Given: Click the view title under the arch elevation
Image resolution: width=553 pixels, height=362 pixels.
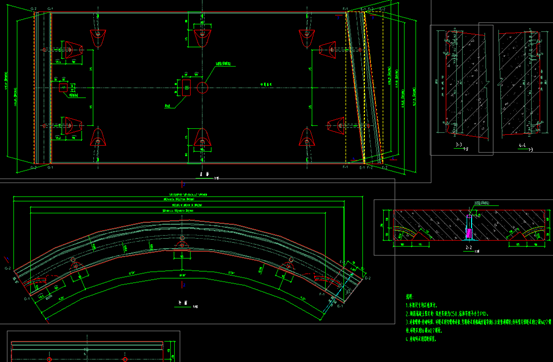Looking at the screenshot, I should pyautogui.click(x=186, y=304).
